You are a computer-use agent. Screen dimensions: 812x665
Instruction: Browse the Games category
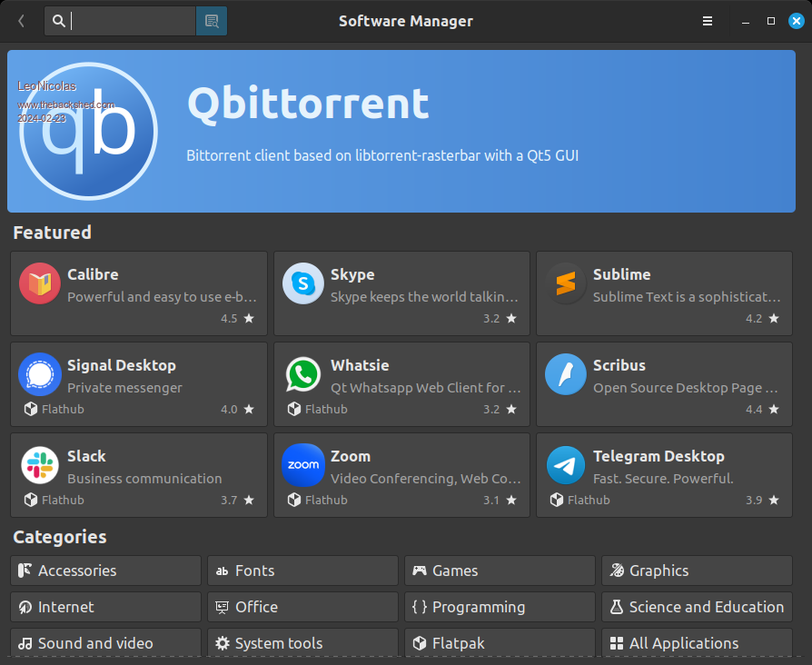click(499, 571)
